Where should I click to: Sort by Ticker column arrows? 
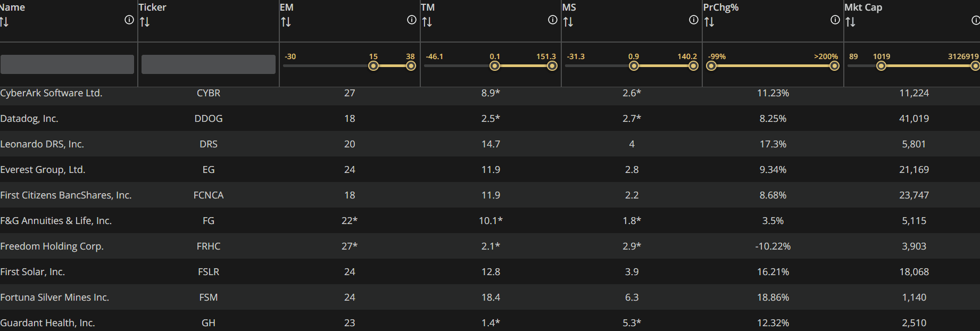click(x=145, y=22)
